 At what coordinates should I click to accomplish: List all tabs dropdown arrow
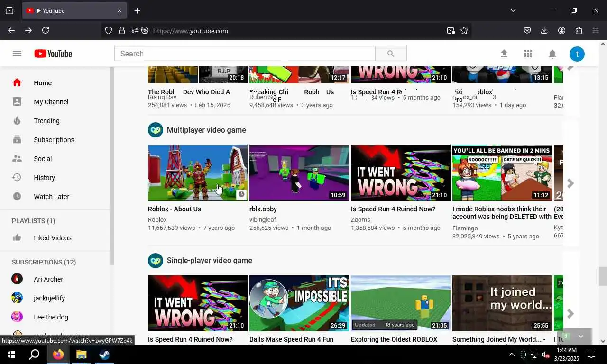pyautogui.click(x=513, y=10)
